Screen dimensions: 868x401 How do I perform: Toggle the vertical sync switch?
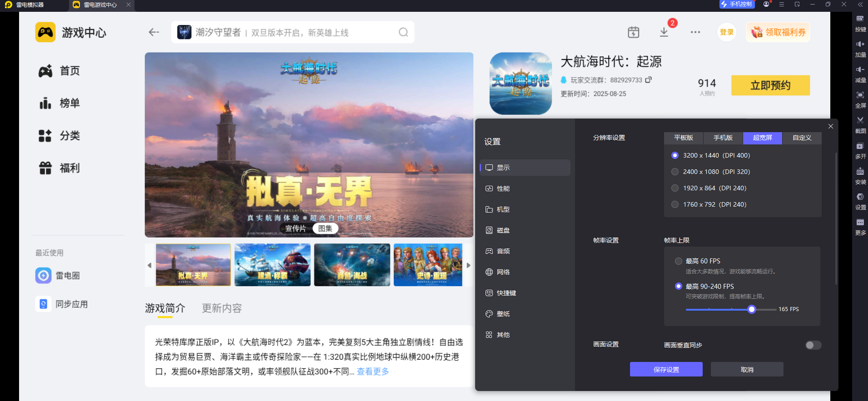click(813, 345)
